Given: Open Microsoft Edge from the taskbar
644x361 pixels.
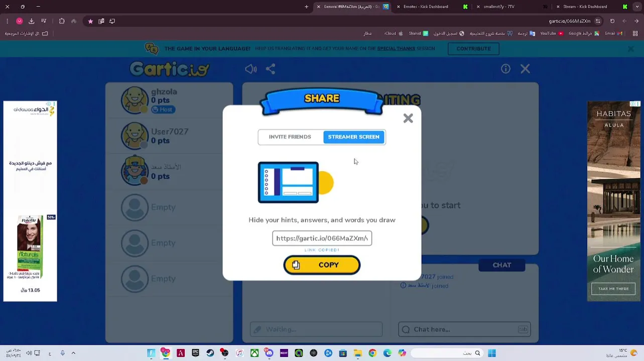Looking at the screenshot, I should [387, 353].
